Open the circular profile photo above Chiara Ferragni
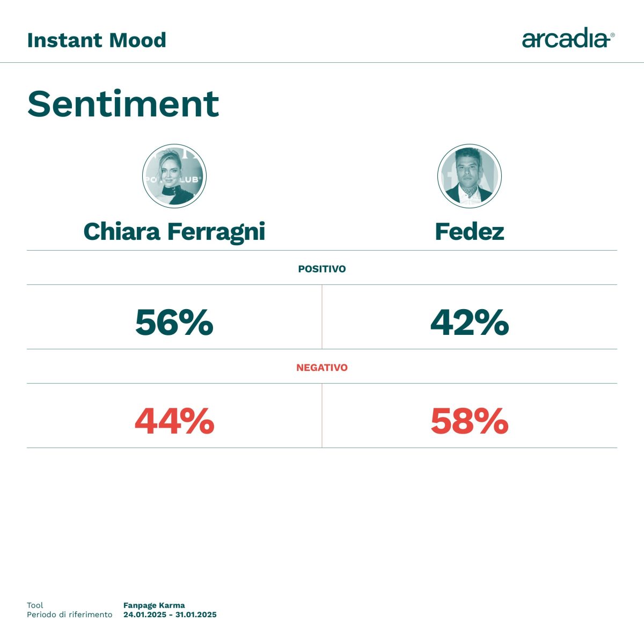644x644 pixels. 174,176
